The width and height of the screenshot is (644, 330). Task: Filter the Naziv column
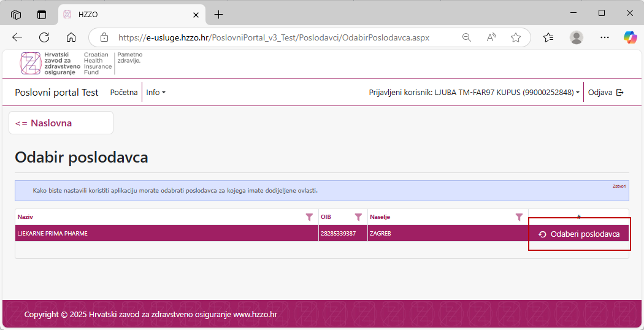coord(309,217)
